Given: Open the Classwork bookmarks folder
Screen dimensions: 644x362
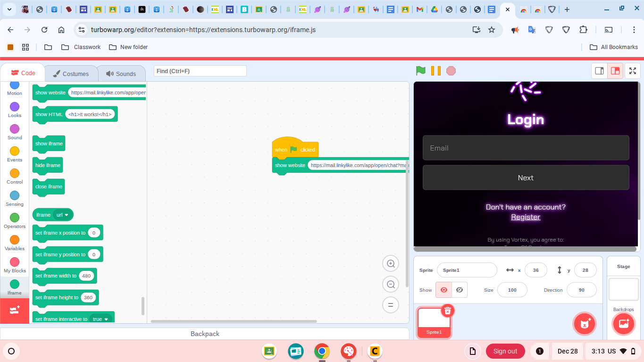Looking at the screenshot, I should coord(81,47).
